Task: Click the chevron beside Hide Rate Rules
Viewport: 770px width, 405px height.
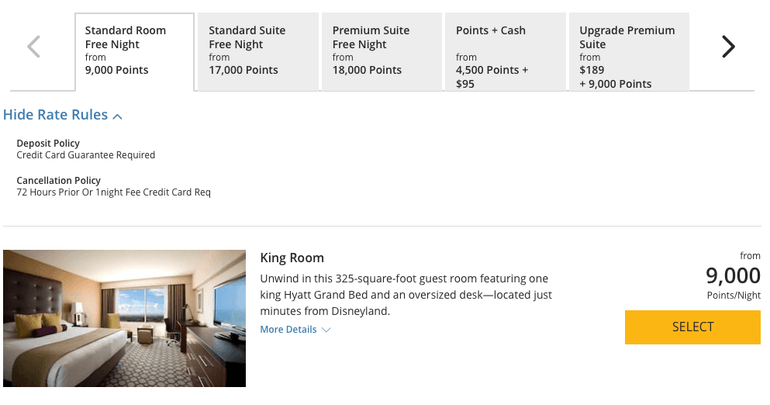Action: [118, 117]
